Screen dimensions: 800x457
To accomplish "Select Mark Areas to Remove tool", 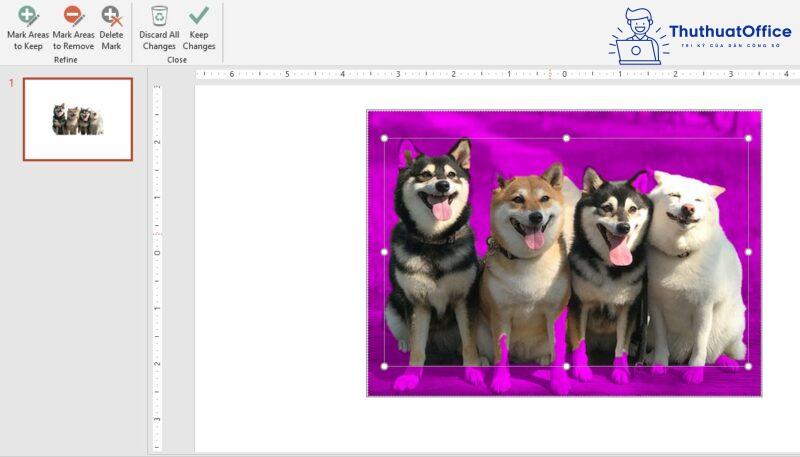I will tap(73, 28).
